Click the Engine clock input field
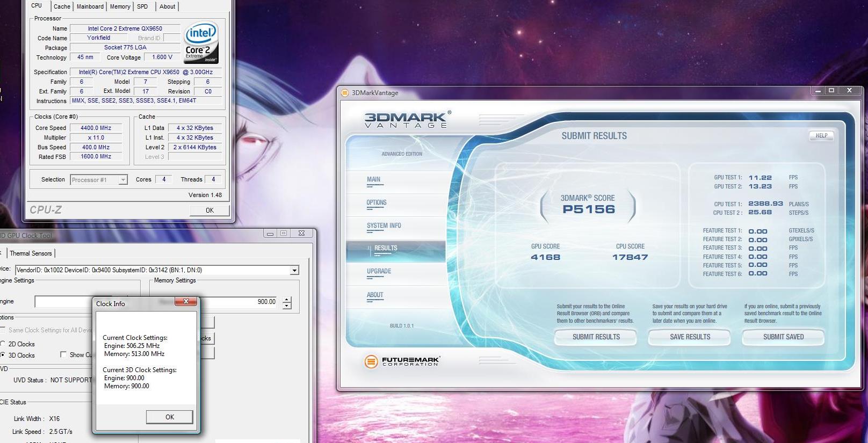This screenshot has height=443, width=868. click(x=64, y=302)
